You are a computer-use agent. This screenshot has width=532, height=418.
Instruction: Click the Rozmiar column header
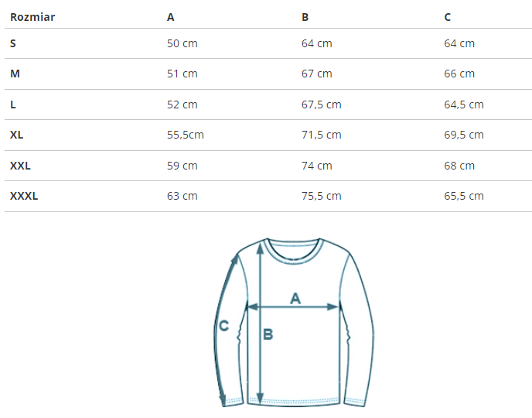click(32, 17)
